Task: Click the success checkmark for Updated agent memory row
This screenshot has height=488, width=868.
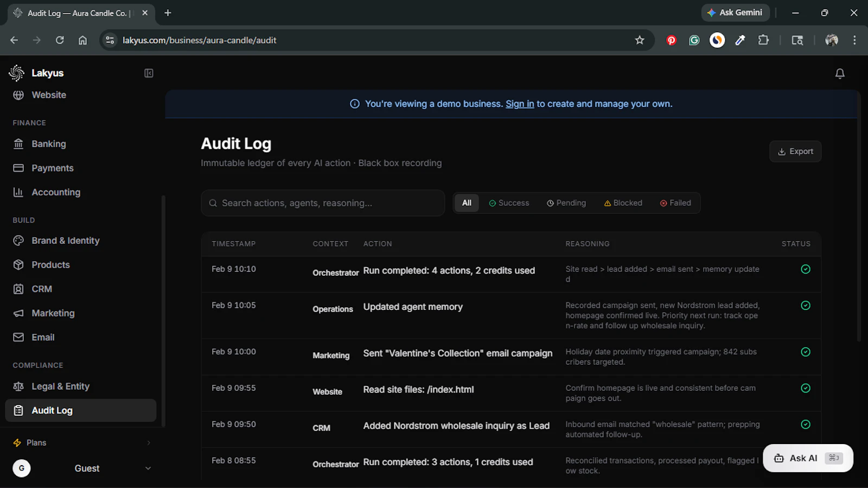Action: point(806,306)
